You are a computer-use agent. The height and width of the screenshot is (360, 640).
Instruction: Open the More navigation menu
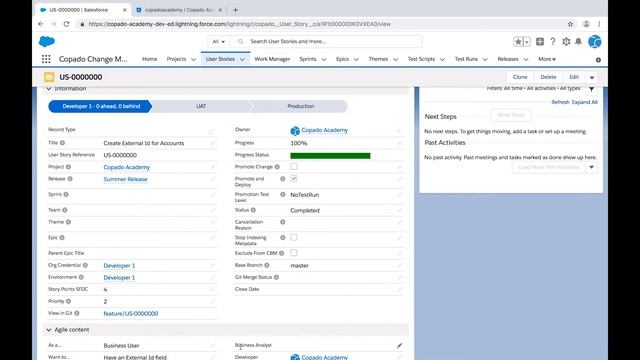(547, 59)
